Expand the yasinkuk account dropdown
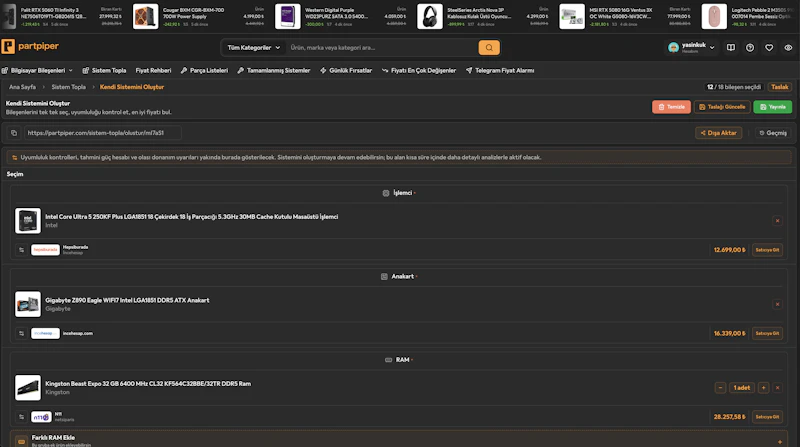This screenshot has width=800, height=447. tap(712, 47)
